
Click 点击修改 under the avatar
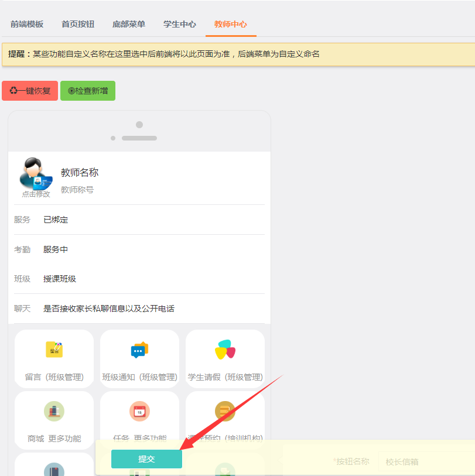36,194
